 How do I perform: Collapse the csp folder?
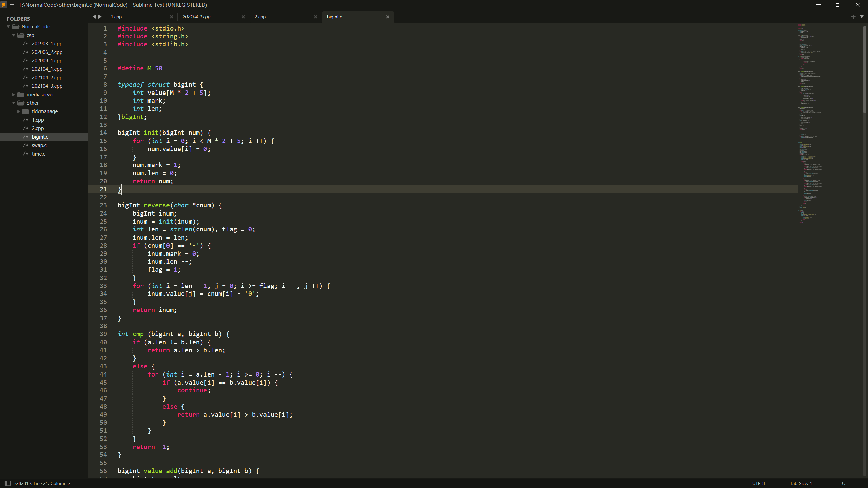click(14, 35)
